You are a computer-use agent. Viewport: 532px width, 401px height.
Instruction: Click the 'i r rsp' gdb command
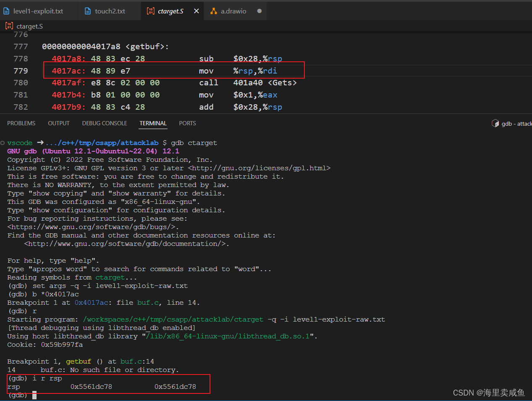point(47,378)
